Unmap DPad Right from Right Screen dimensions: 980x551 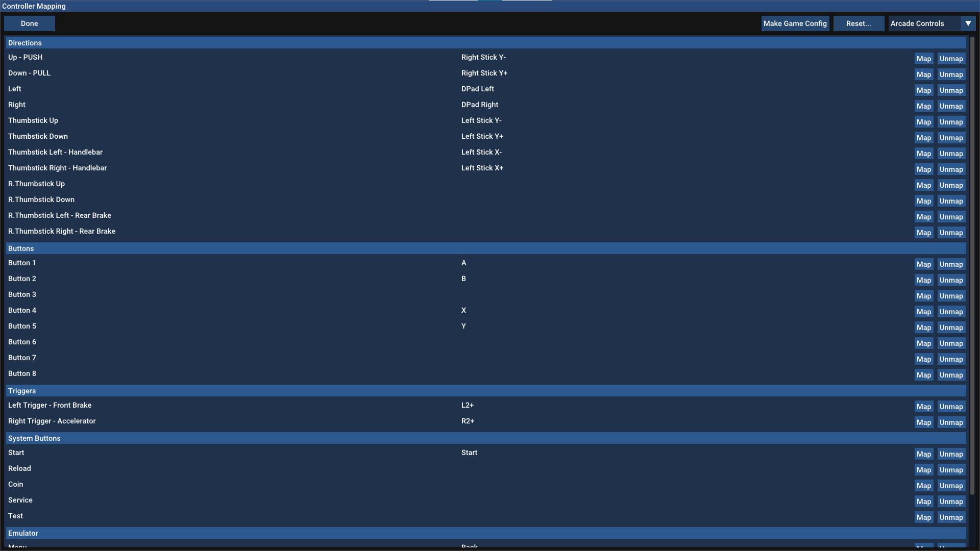pyautogui.click(x=951, y=106)
